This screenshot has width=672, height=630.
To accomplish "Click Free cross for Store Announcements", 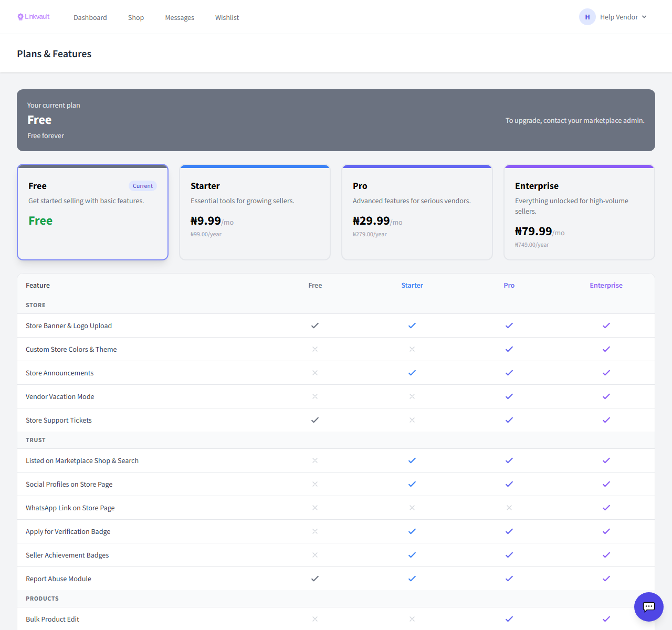I will point(315,373).
